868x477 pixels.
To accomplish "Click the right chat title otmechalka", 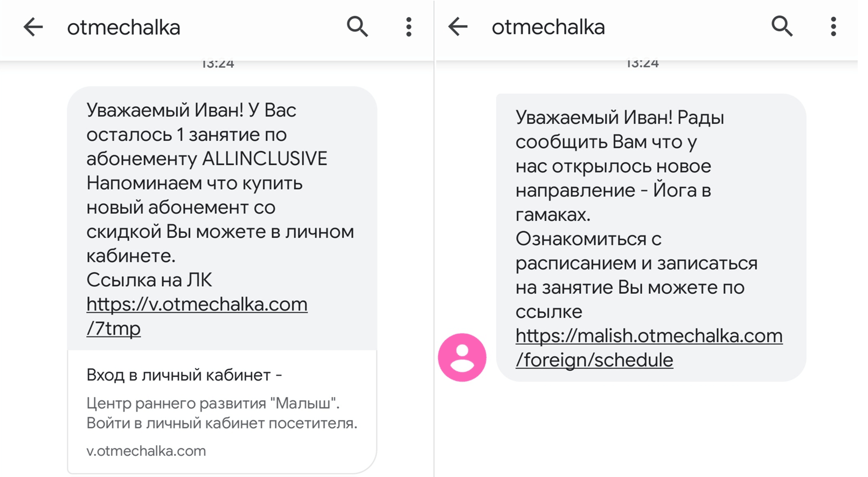I will tap(548, 27).
